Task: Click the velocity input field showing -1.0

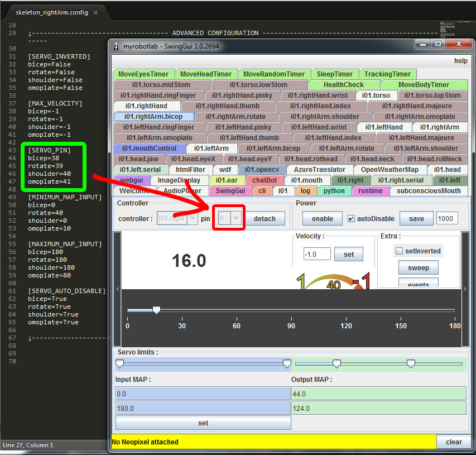Action: coord(317,254)
